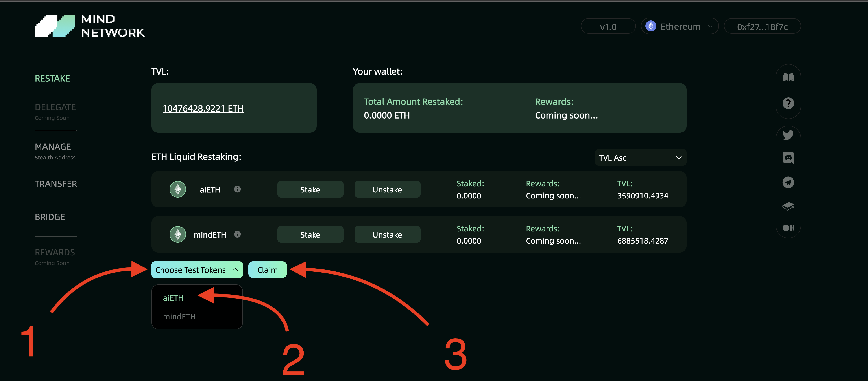Select mindETH from test tokens list

coord(179,316)
